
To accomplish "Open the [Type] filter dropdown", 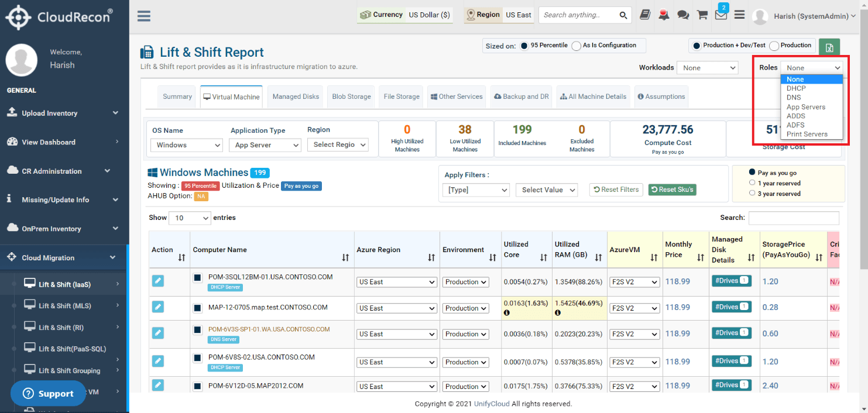I will point(477,190).
